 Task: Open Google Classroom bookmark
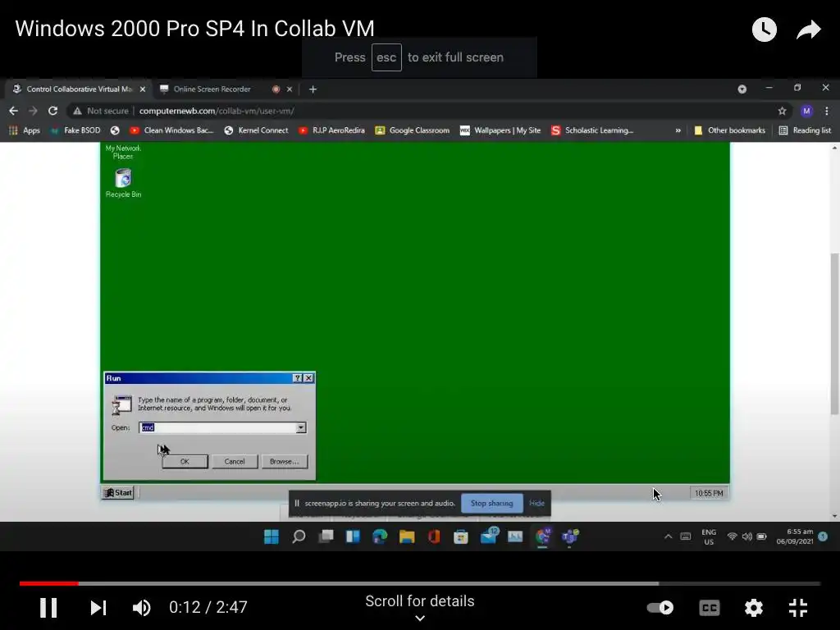point(412,130)
